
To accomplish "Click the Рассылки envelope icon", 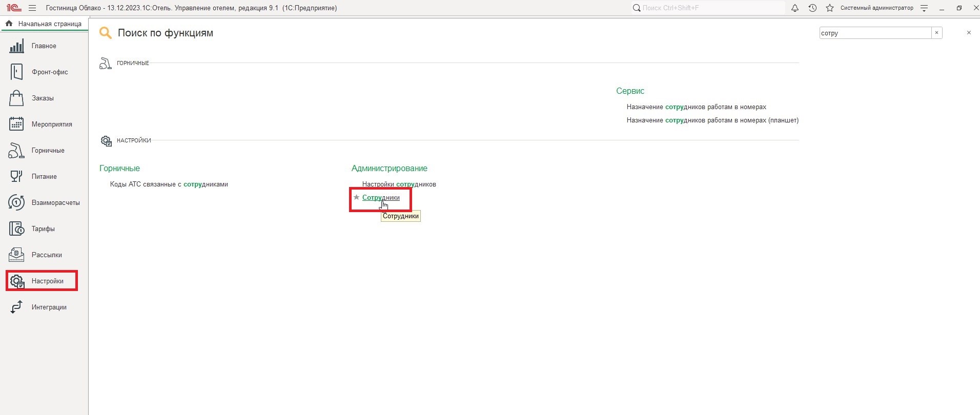I will (16, 255).
